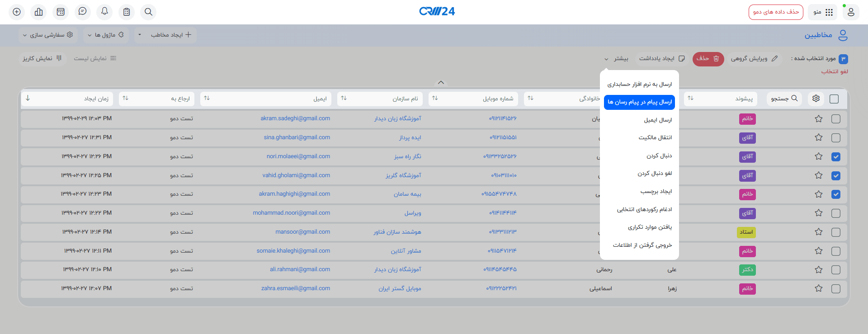
Task: Collapse the بیشتر dropdown menu
Action: [617, 59]
